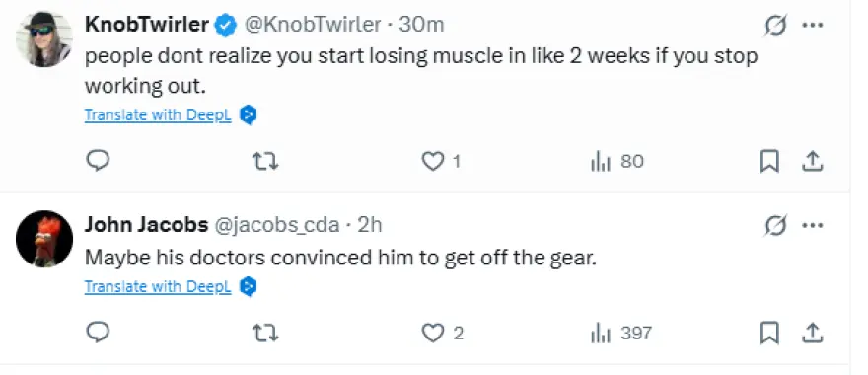This screenshot has width=868, height=375.
Task: Repost John Jacobs' tweet
Action: (265, 333)
